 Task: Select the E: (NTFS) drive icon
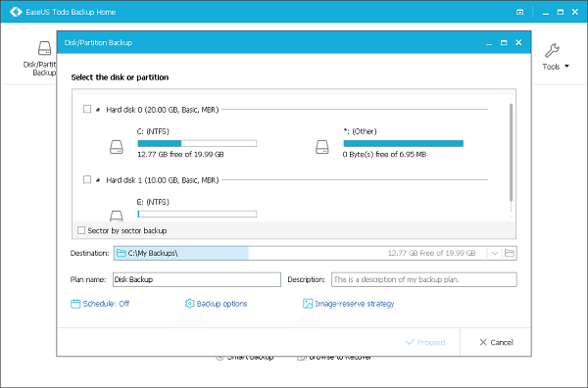coord(117,216)
